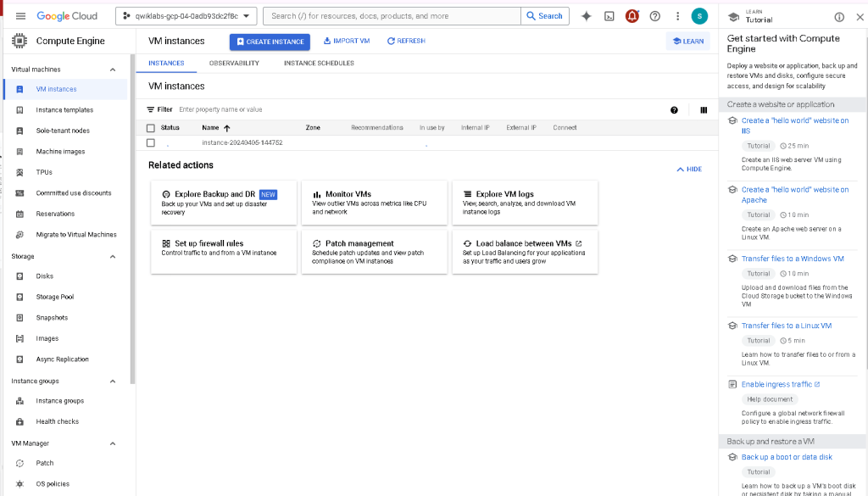Collapse the VM Manager sidebar section
The image size is (868, 496).
pyautogui.click(x=113, y=443)
